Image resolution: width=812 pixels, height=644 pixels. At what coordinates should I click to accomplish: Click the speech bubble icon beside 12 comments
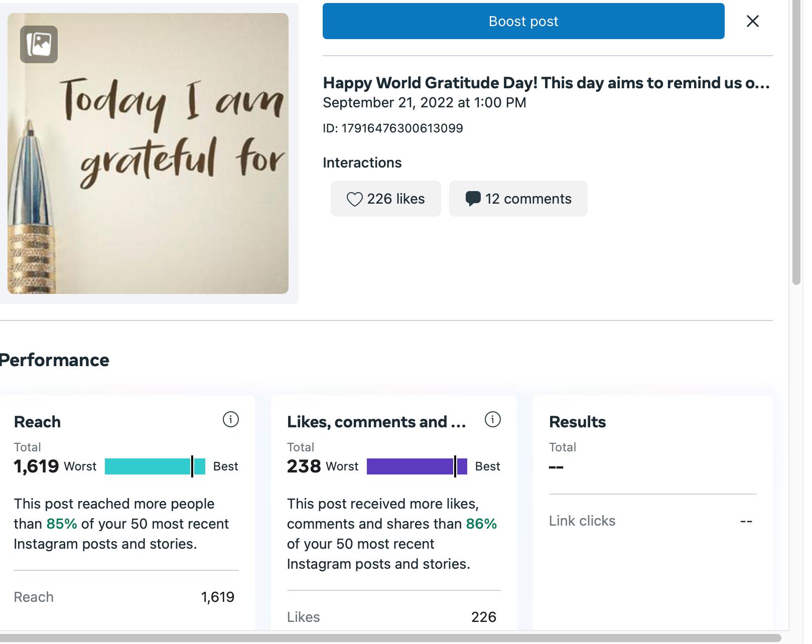point(473,199)
